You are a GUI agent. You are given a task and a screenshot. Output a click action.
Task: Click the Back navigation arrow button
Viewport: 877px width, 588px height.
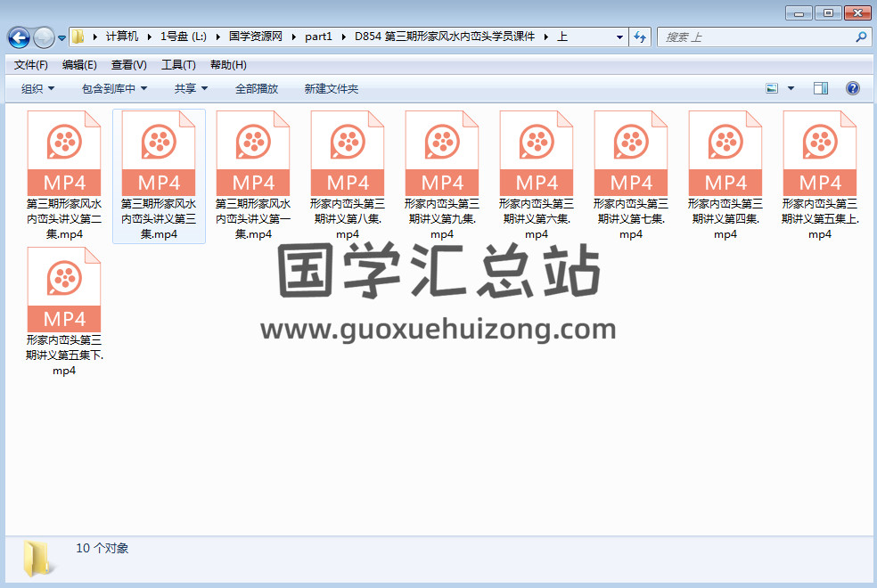(x=19, y=37)
